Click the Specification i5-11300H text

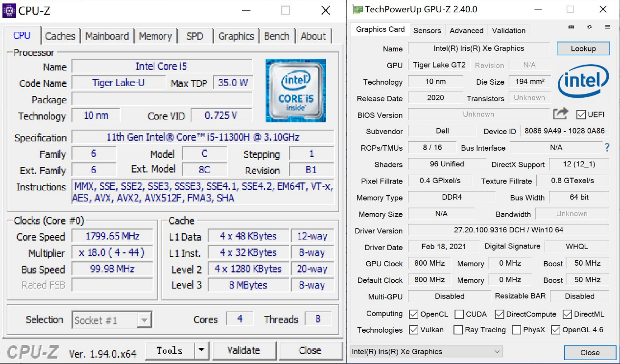click(203, 137)
